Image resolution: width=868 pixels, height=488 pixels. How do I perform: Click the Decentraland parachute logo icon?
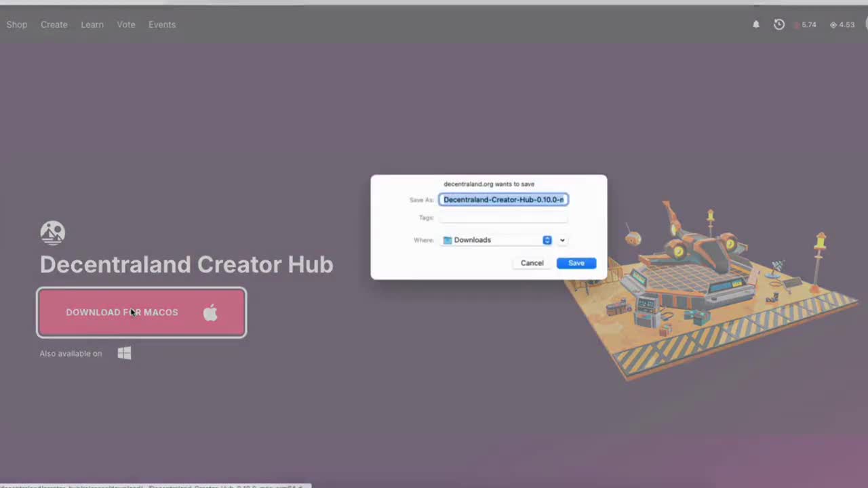click(x=52, y=232)
